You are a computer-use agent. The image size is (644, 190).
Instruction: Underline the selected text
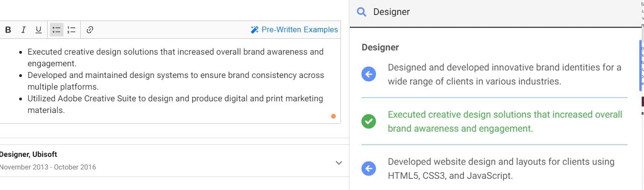click(x=39, y=30)
